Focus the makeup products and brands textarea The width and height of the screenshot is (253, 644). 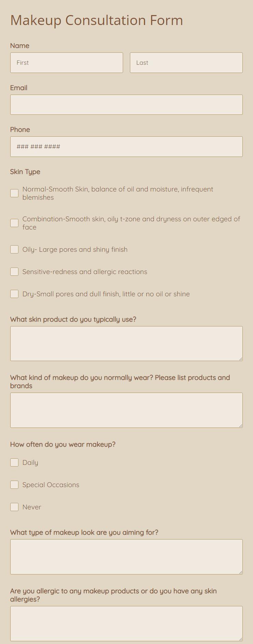[126, 410]
